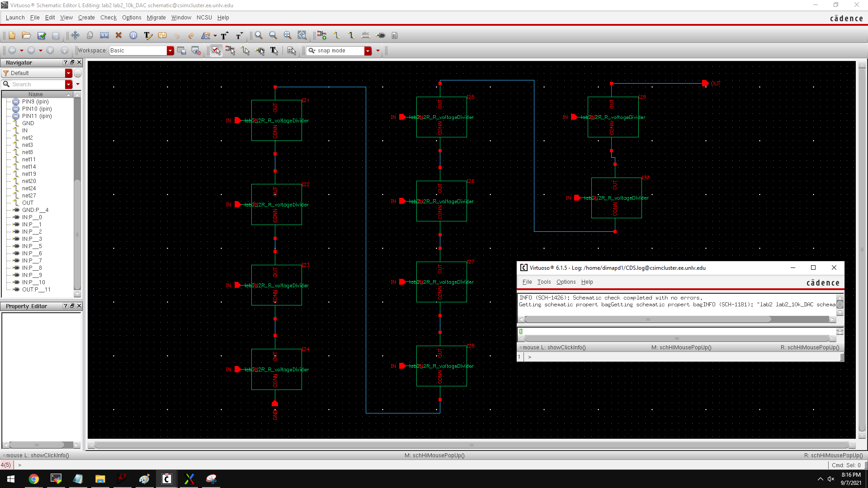Toggle the select-text labels cursor button
Viewport: 868px width, 488px height.
tap(274, 51)
